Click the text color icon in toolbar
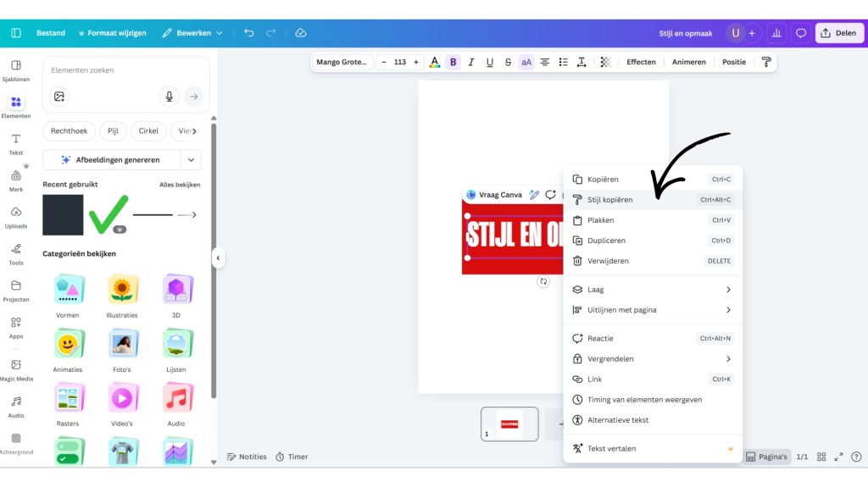The image size is (868, 488). tap(435, 62)
